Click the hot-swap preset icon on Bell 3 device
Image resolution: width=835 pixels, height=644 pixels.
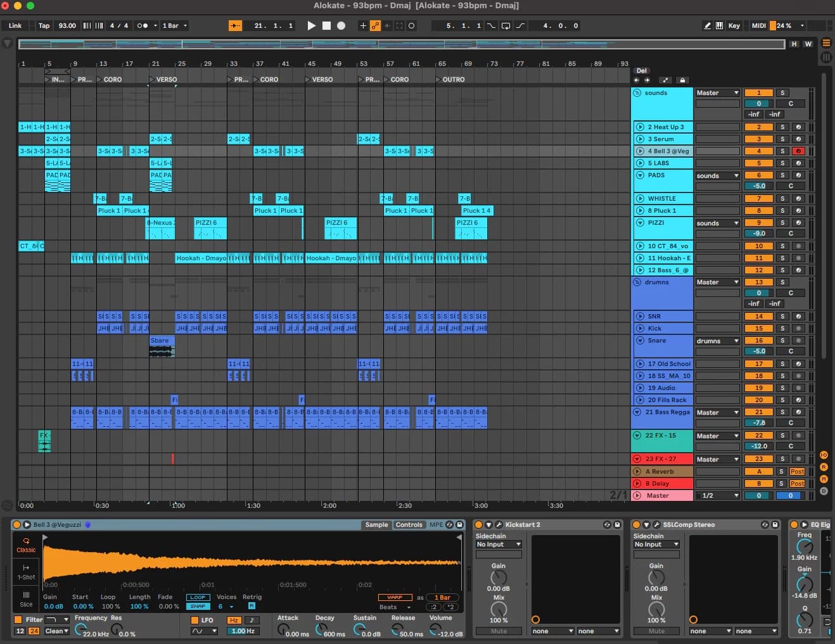click(450, 524)
